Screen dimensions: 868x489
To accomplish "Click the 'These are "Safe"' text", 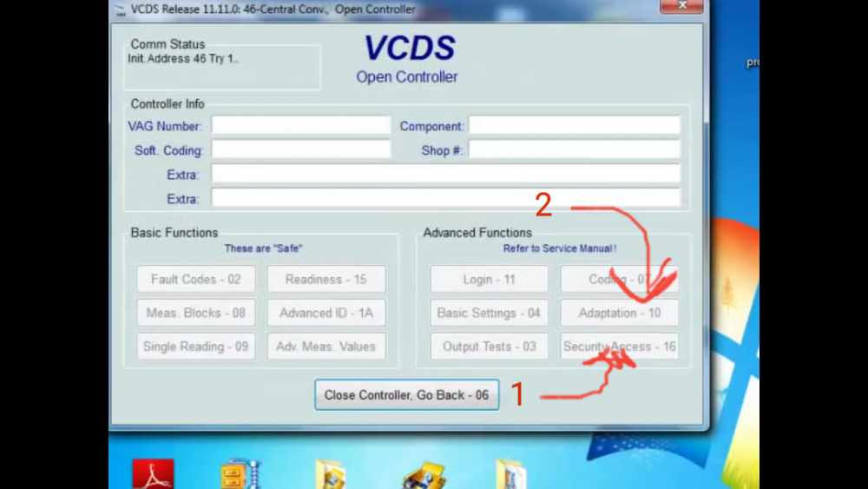I will point(264,248).
